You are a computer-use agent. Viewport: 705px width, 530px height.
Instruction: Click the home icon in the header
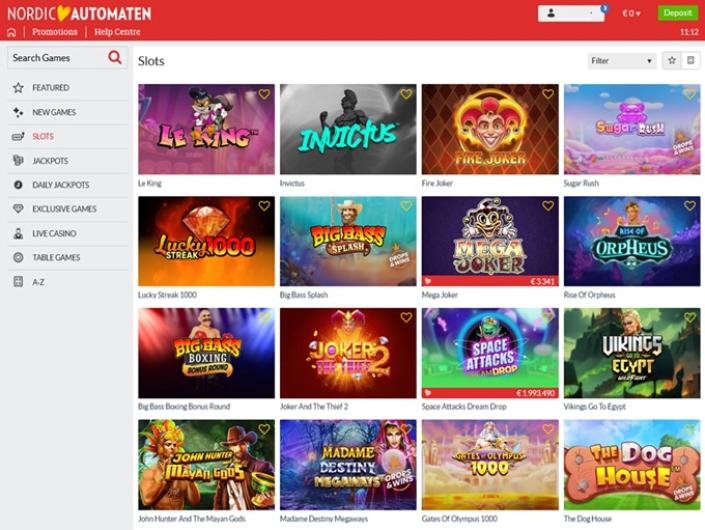coord(12,32)
